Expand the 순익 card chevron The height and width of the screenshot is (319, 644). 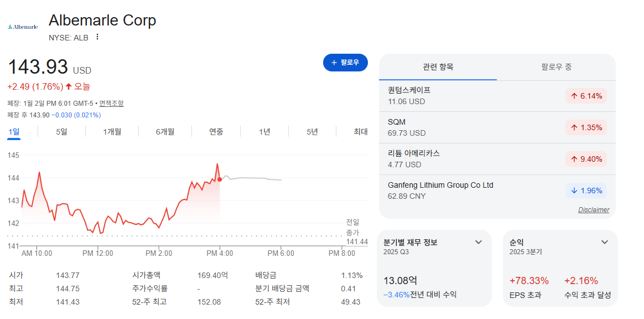click(605, 241)
